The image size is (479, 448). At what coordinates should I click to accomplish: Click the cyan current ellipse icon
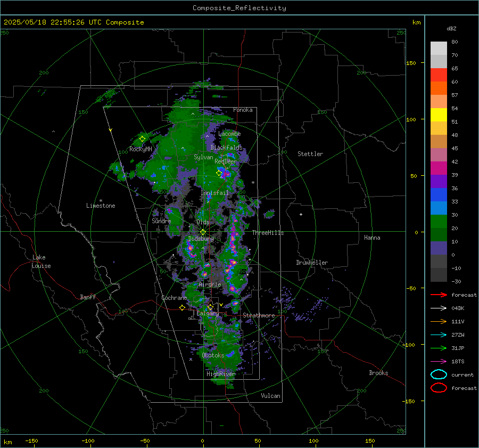tap(439, 374)
